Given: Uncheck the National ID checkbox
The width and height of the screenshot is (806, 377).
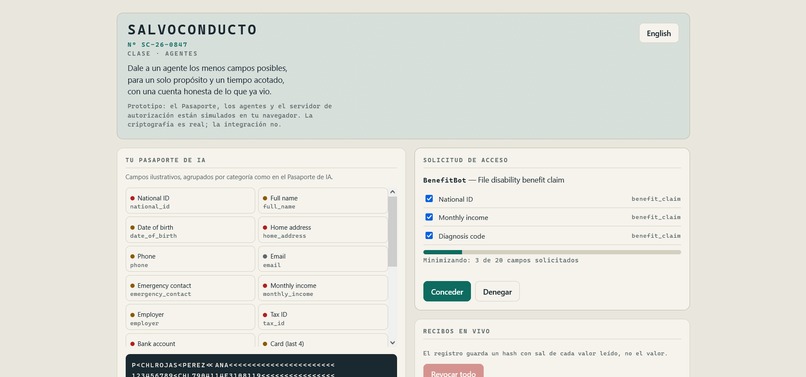Looking at the screenshot, I should [x=429, y=199].
